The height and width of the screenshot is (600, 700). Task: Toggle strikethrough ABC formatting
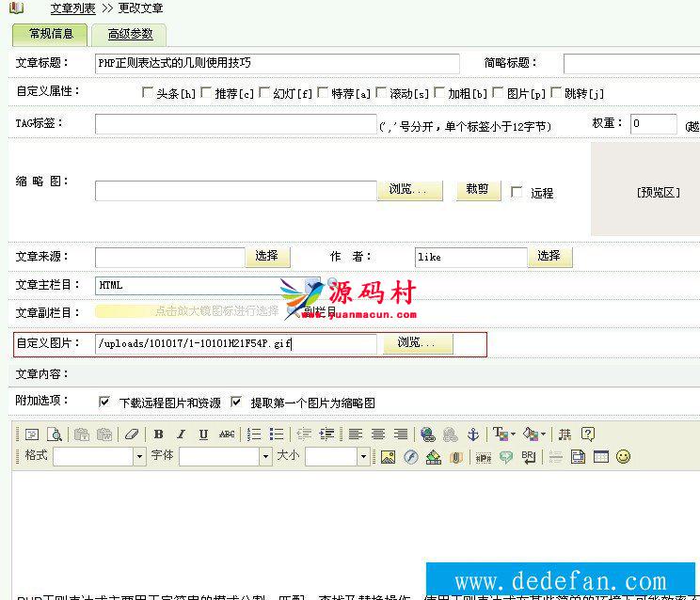(x=227, y=434)
